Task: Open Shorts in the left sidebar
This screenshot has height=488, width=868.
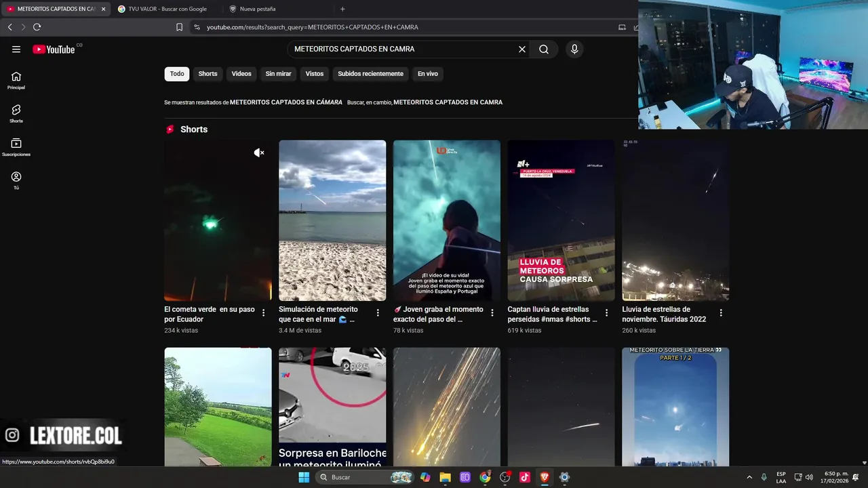Action: [x=16, y=113]
